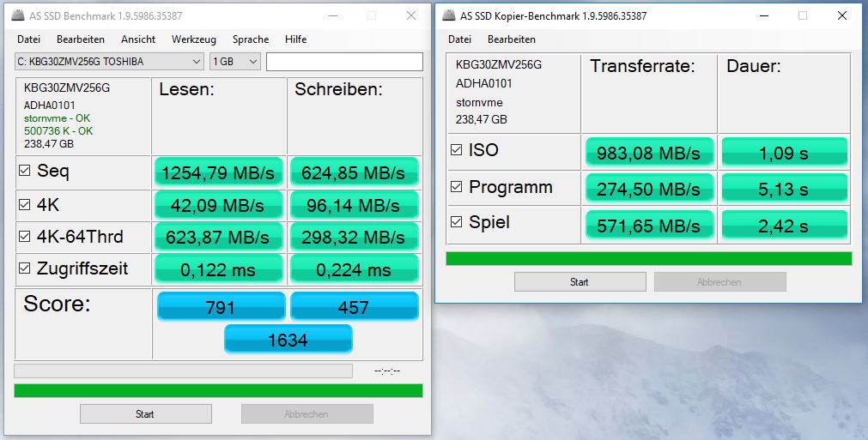Click the green progress bar in AS SSD Benchmark
Image resolution: width=868 pixels, height=440 pixels.
point(218,391)
